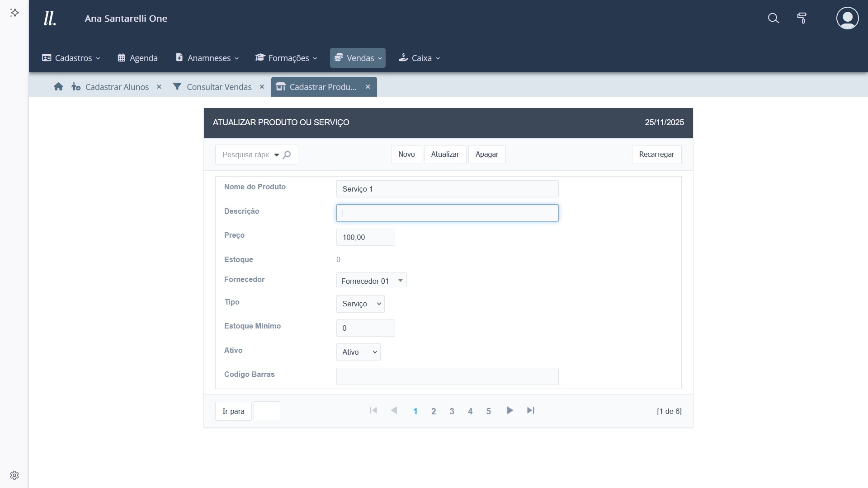Open the user profile avatar
This screenshot has height=488, width=868.
point(847,18)
